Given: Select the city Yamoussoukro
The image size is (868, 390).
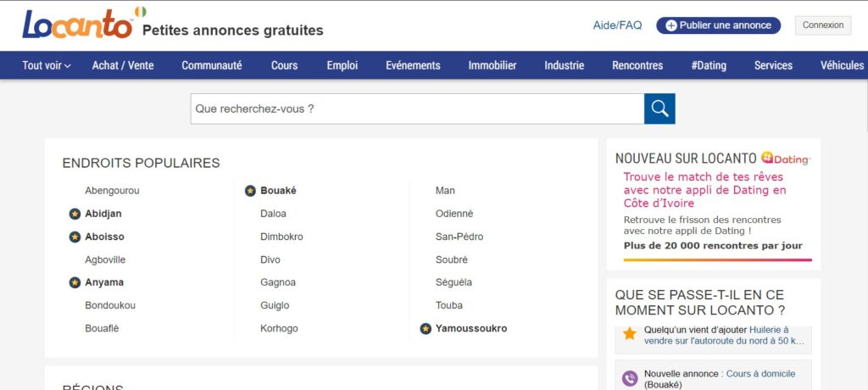Looking at the screenshot, I should [x=471, y=328].
